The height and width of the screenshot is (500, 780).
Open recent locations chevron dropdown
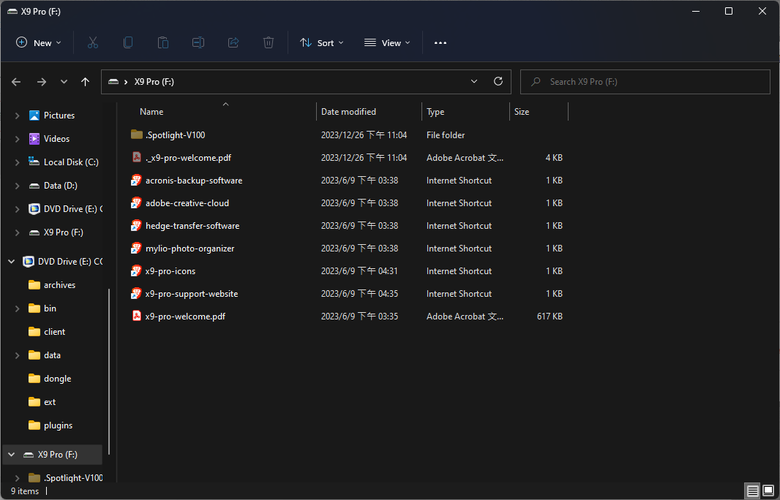[x=64, y=82]
